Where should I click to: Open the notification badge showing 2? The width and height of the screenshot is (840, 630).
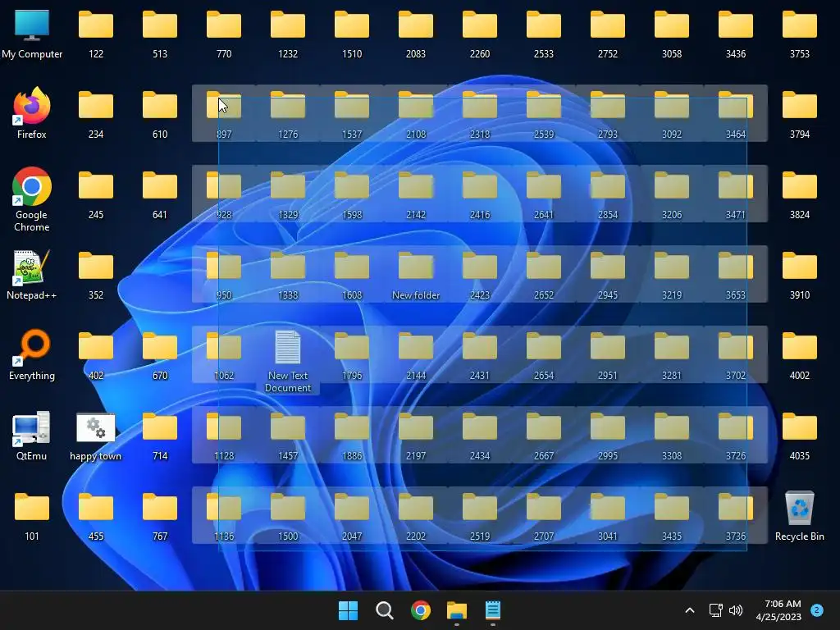(x=817, y=610)
